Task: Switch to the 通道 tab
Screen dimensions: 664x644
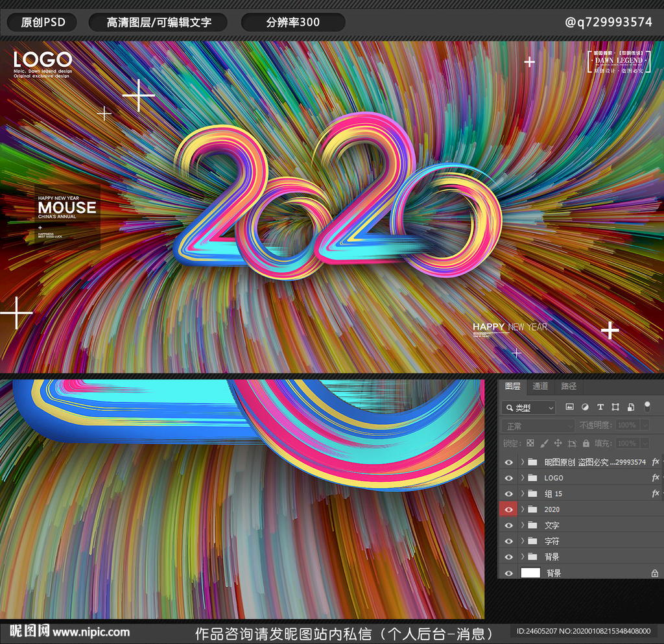Action: click(x=540, y=387)
